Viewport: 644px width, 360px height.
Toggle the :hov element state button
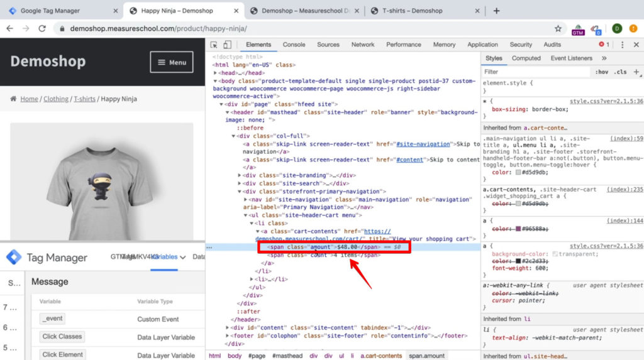point(602,72)
